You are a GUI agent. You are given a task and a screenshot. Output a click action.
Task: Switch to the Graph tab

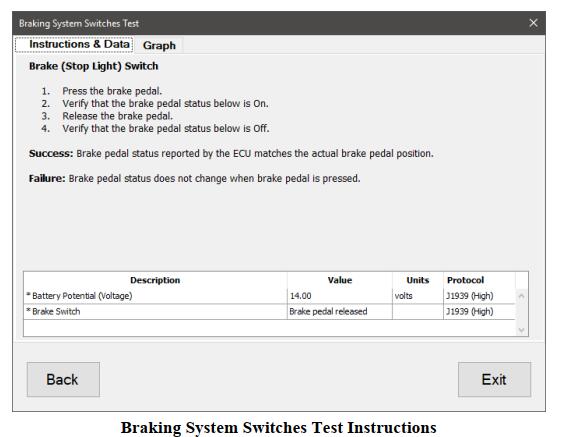click(x=159, y=46)
